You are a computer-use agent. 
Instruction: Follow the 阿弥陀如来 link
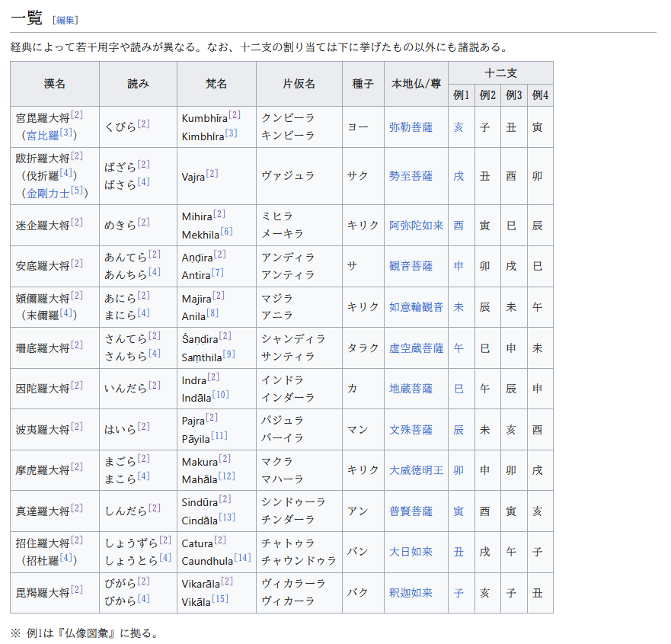coord(416,226)
